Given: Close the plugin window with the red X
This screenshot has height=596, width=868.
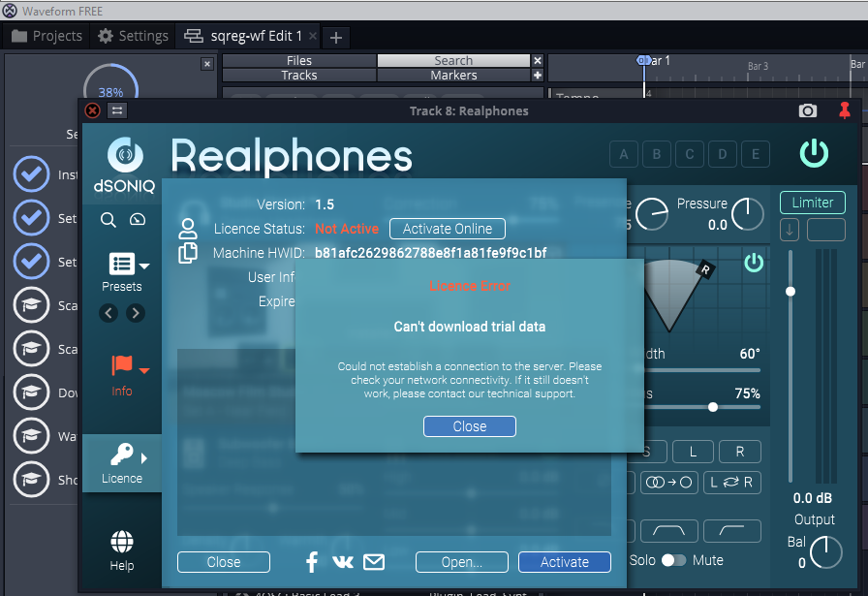Looking at the screenshot, I should pos(92,110).
